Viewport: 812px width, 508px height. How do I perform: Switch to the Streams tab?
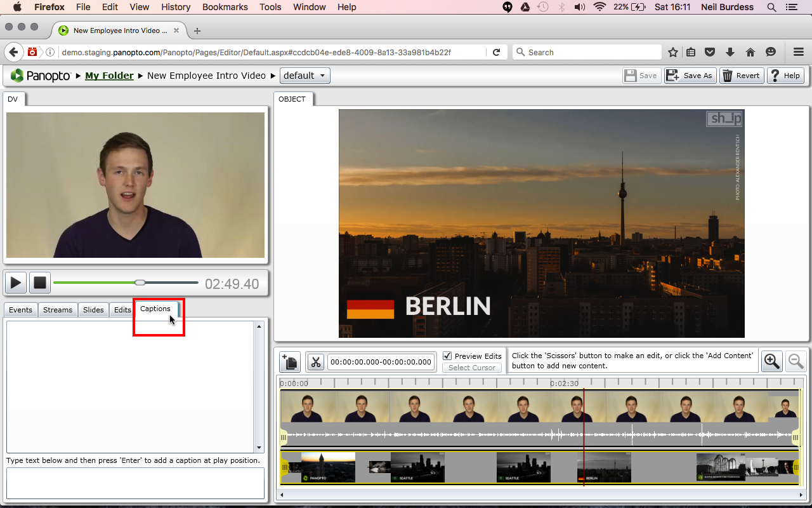58,310
